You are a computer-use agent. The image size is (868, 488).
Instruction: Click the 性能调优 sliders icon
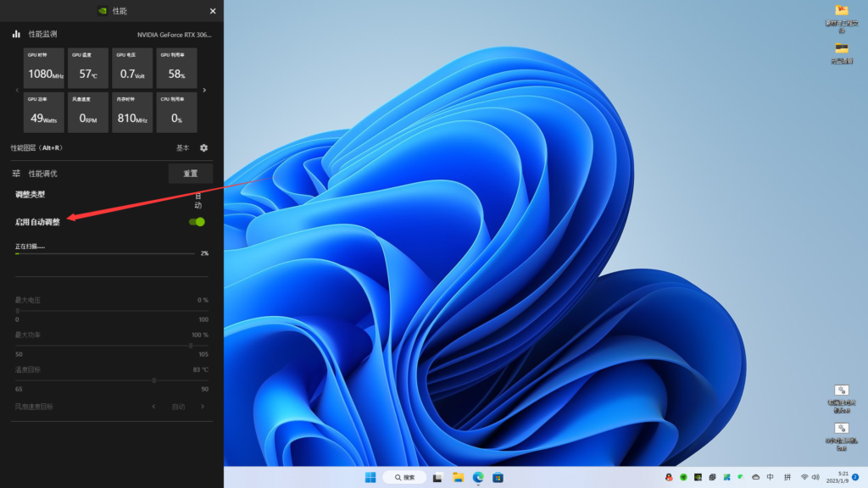16,174
